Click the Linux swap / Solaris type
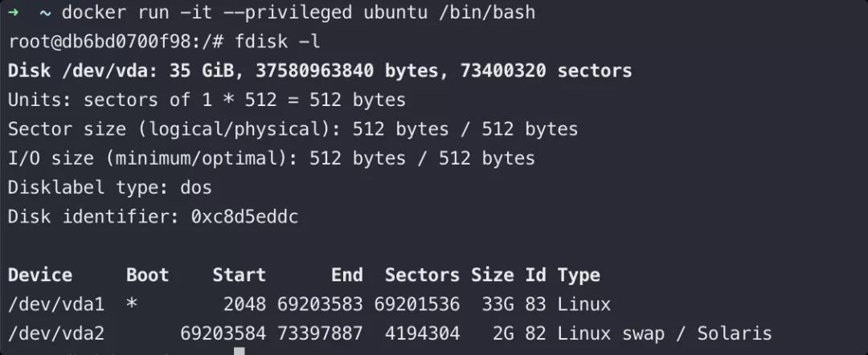 coord(665,333)
